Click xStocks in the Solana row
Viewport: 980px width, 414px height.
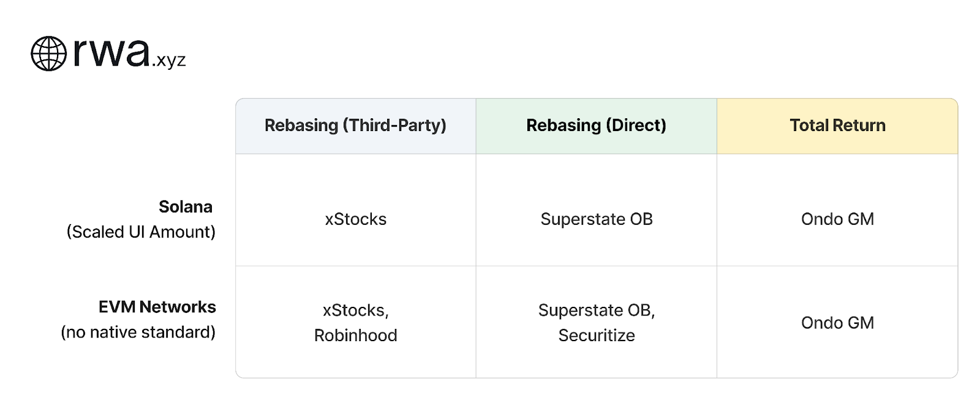click(355, 219)
